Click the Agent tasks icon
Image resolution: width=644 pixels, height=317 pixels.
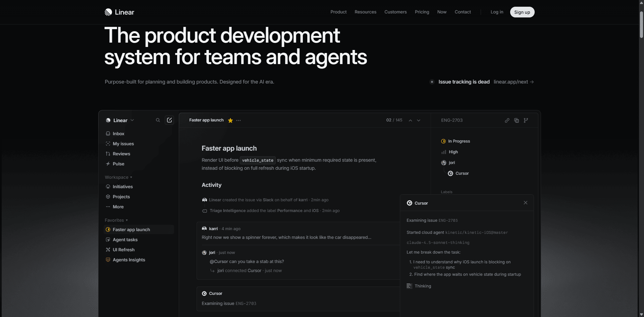[x=108, y=240]
